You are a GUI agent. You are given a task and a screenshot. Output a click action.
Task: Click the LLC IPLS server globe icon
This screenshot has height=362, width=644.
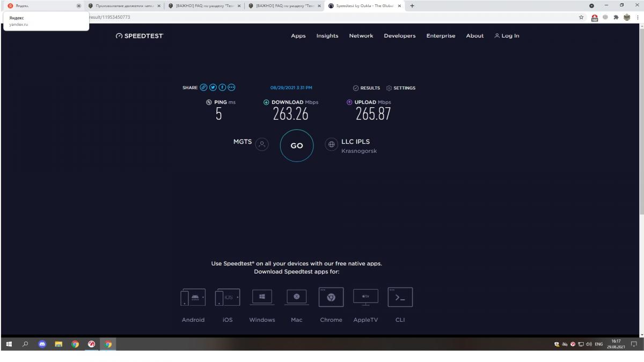pos(332,144)
